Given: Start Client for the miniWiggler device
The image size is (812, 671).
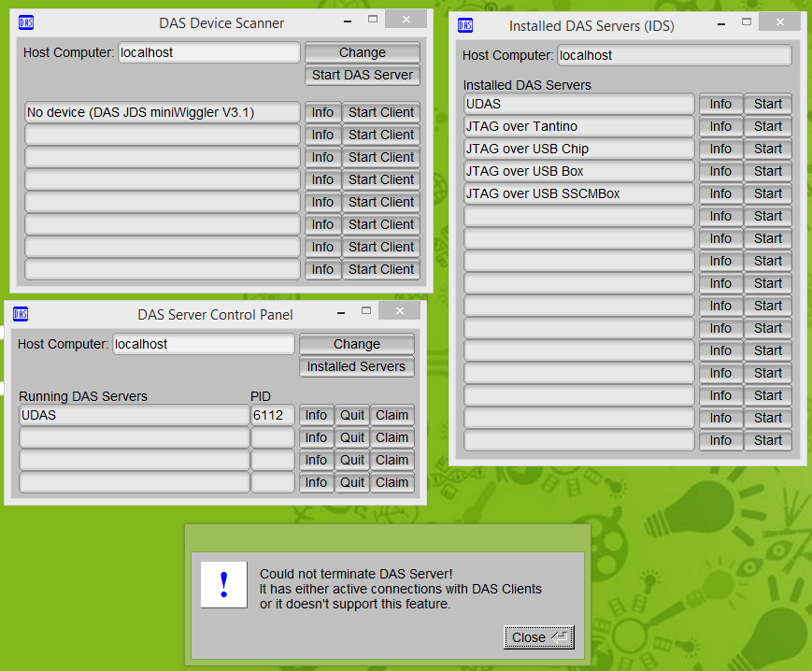Looking at the screenshot, I should pos(380,111).
